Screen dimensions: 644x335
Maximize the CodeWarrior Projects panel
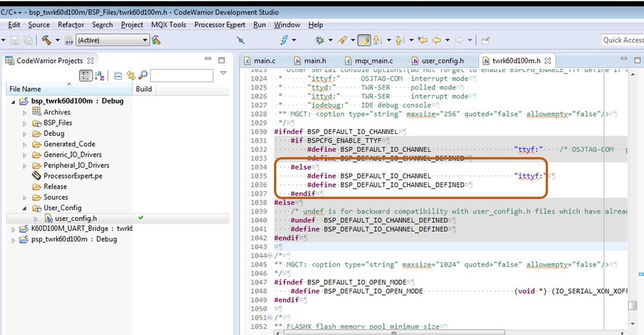pos(221,60)
